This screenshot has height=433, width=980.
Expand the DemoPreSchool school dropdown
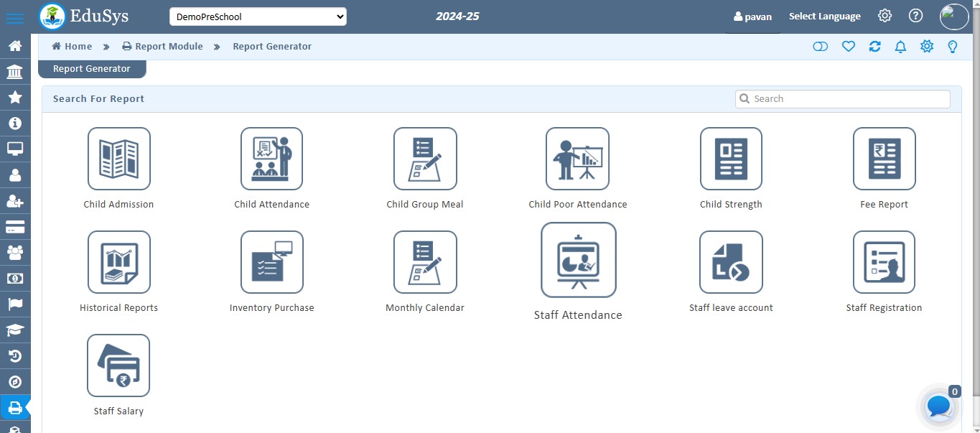(258, 16)
